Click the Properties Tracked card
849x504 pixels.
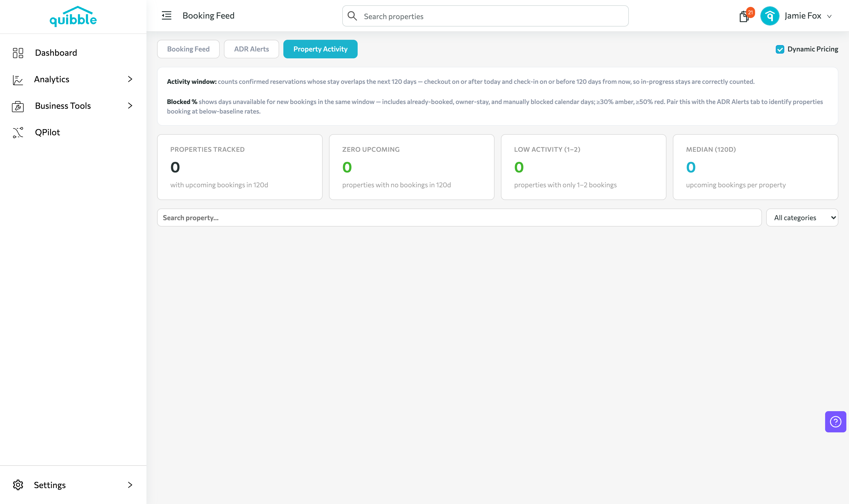(240, 167)
